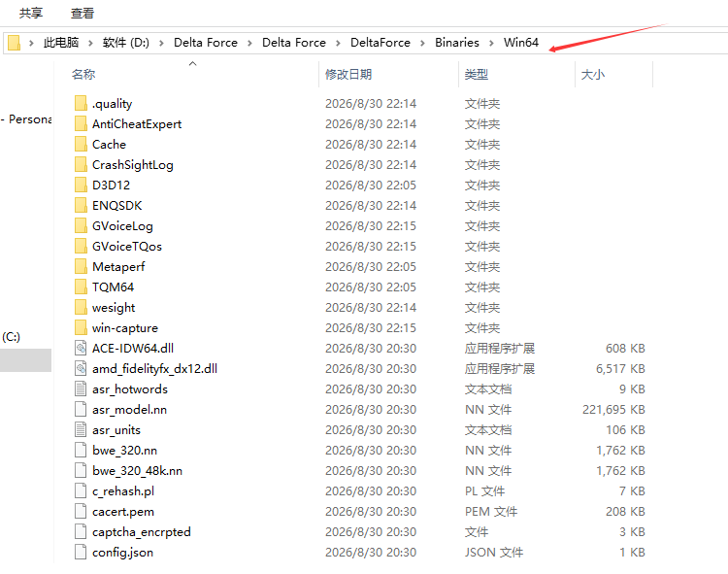
Task: Go to 软件 (D:) in the breadcrumb
Action: pyautogui.click(x=126, y=43)
